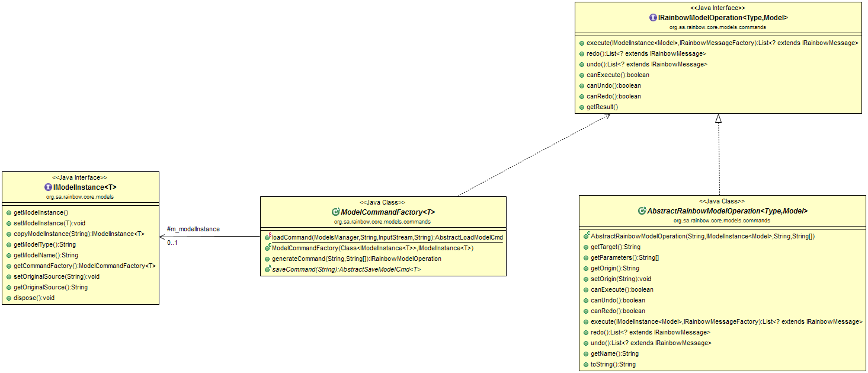Click the green icon beside dispose():void

(9, 298)
